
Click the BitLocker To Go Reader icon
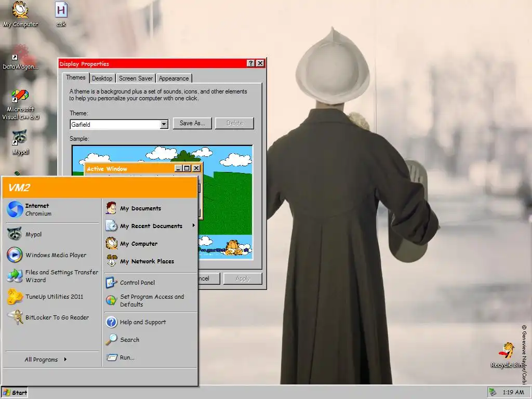15,317
